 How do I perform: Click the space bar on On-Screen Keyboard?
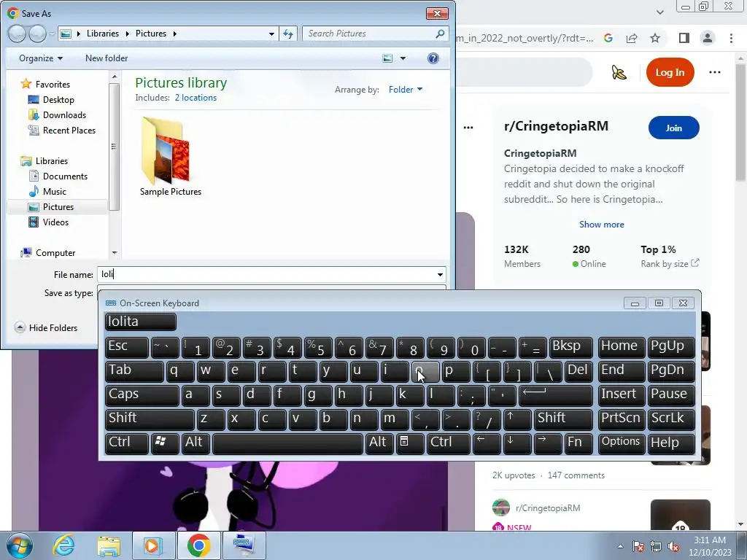point(287,443)
